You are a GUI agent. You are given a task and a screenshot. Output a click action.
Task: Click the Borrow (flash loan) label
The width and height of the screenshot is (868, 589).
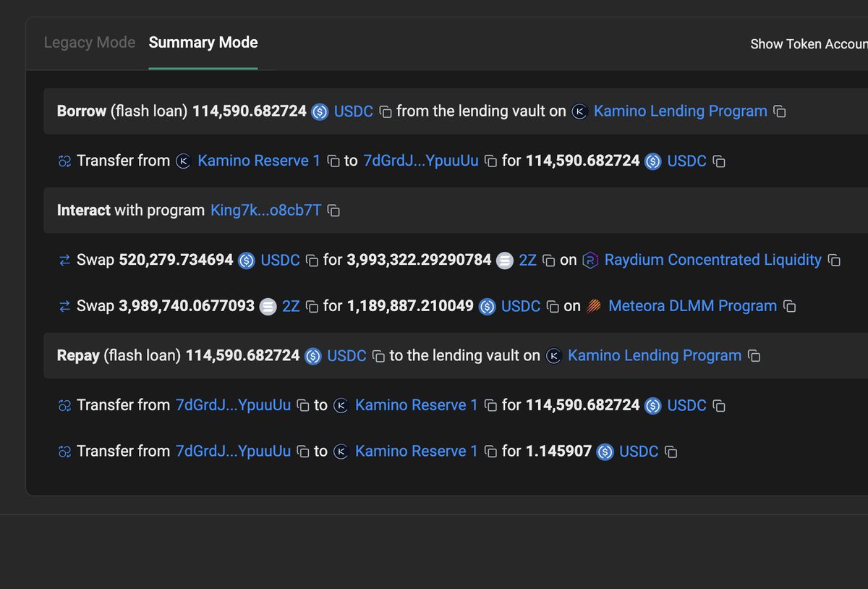pyautogui.click(x=122, y=111)
